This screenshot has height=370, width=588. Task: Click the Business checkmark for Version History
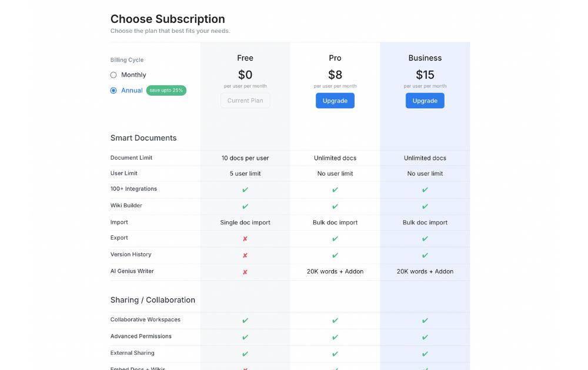click(x=425, y=255)
